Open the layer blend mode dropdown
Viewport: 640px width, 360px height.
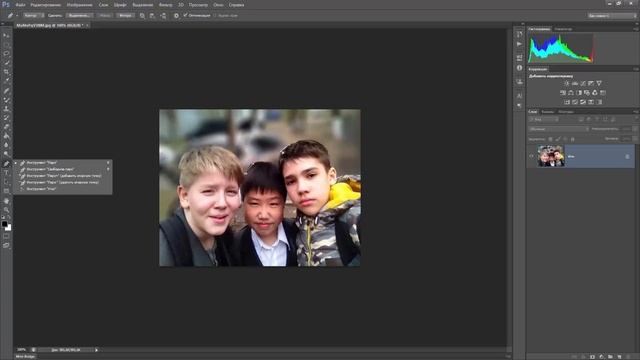[559, 129]
